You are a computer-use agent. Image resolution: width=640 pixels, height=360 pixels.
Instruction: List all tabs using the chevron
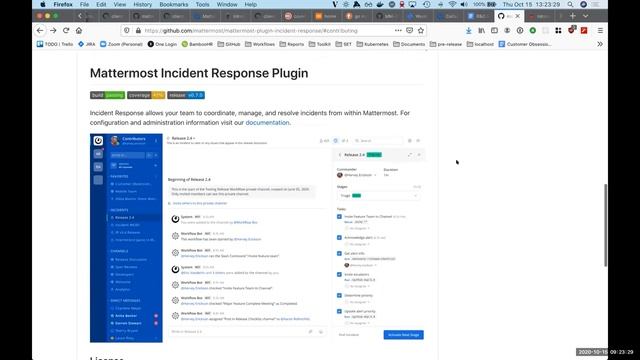coord(585,16)
